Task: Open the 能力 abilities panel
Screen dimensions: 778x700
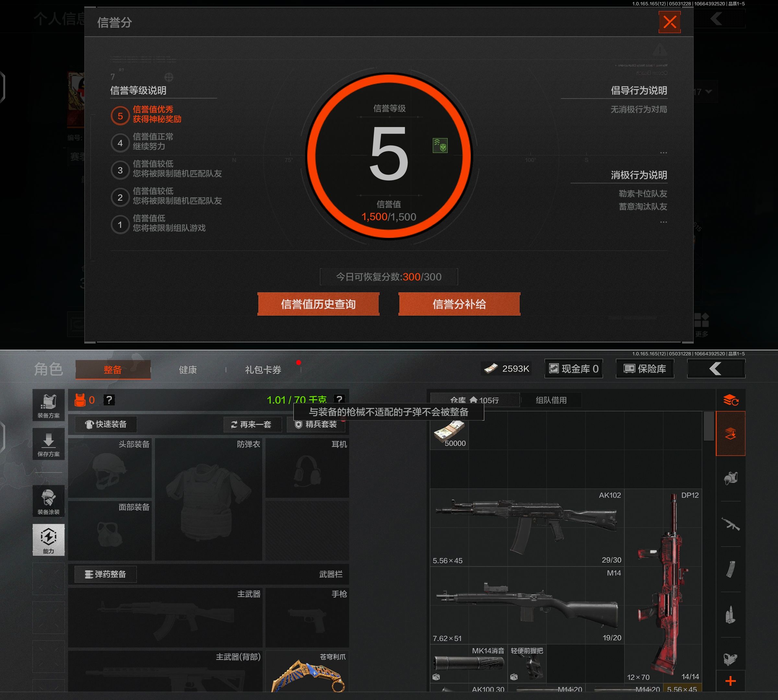Action: (49, 540)
